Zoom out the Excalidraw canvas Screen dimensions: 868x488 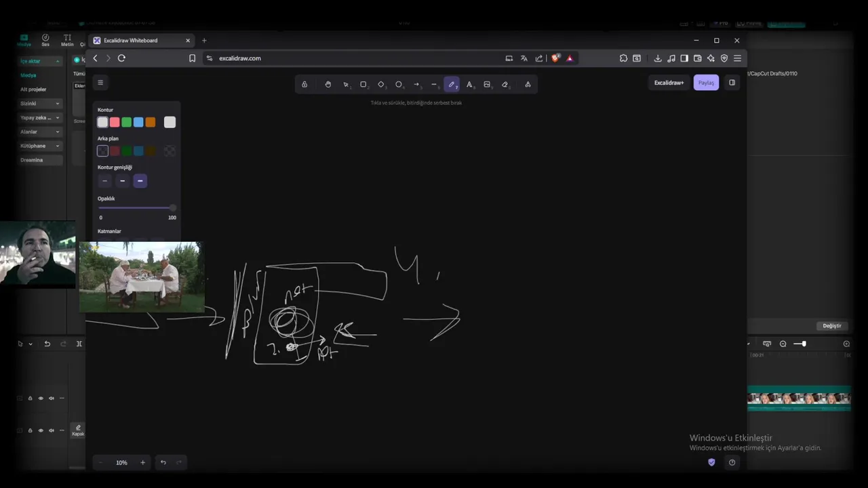click(x=100, y=462)
